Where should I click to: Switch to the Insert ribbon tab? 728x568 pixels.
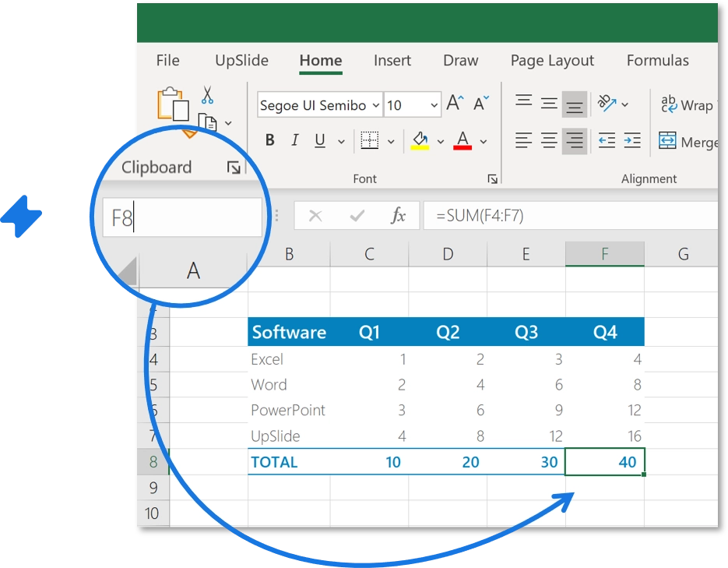(x=392, y=61)
